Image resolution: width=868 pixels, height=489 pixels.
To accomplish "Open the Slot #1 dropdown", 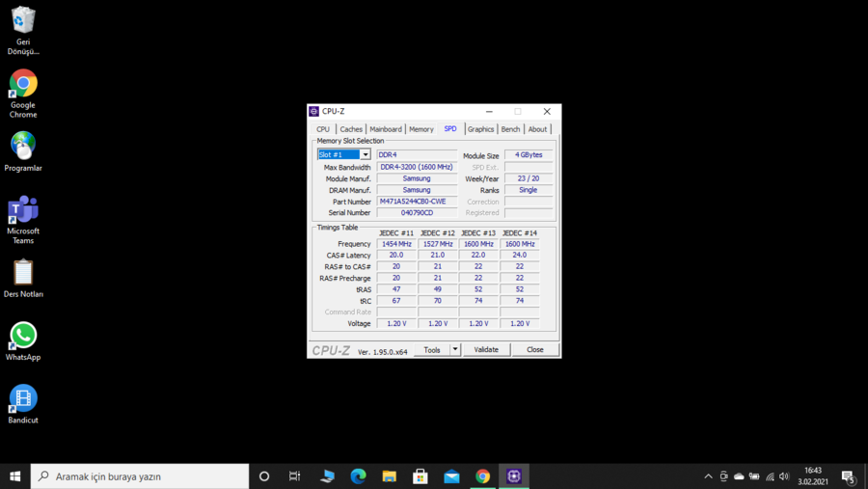I will coord(366,154).
